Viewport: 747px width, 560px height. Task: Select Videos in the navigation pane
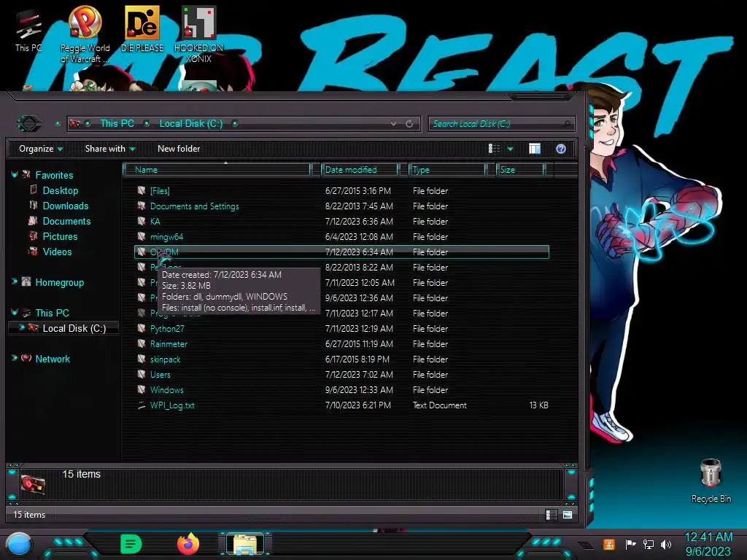(x=57, y=252)
